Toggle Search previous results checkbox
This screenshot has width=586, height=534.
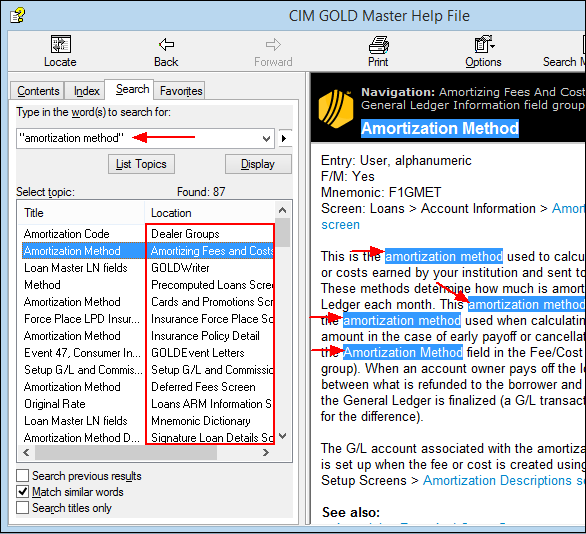22,476
